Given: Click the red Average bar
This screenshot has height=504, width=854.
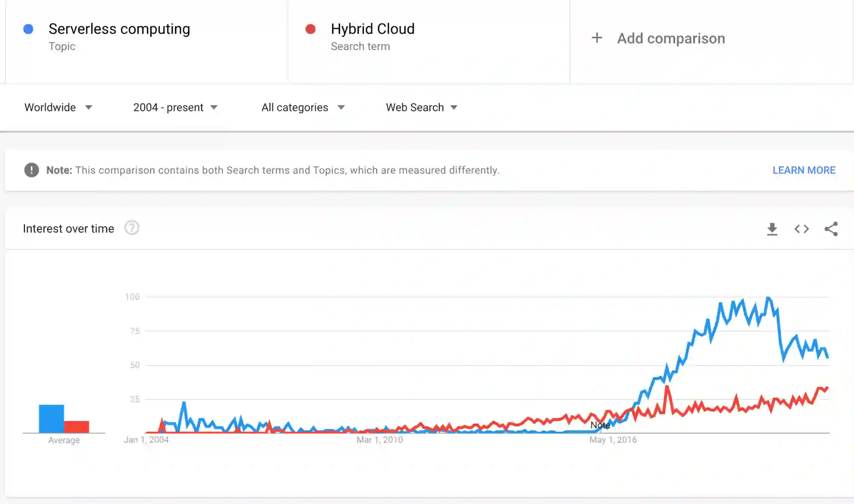Looking at the screenshot, I should coord(76,426).
